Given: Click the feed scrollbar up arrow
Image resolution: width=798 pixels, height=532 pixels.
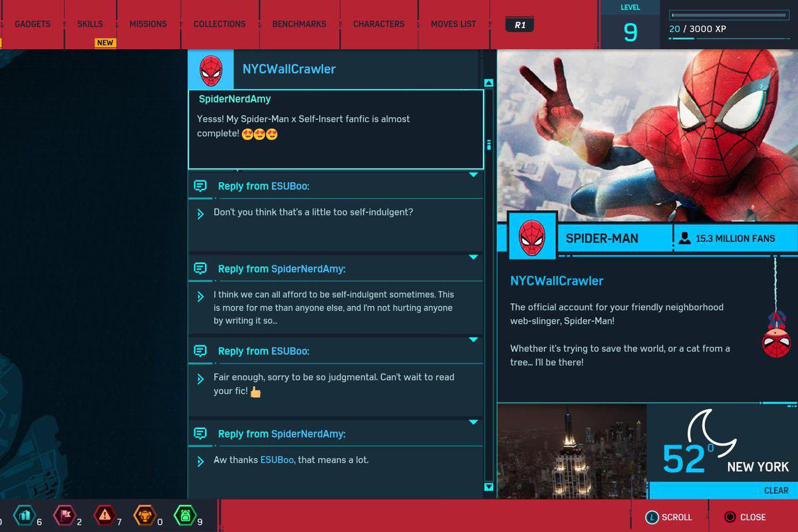Looking at the screenshot, I should pyautogui.click(x=489, y=83).
